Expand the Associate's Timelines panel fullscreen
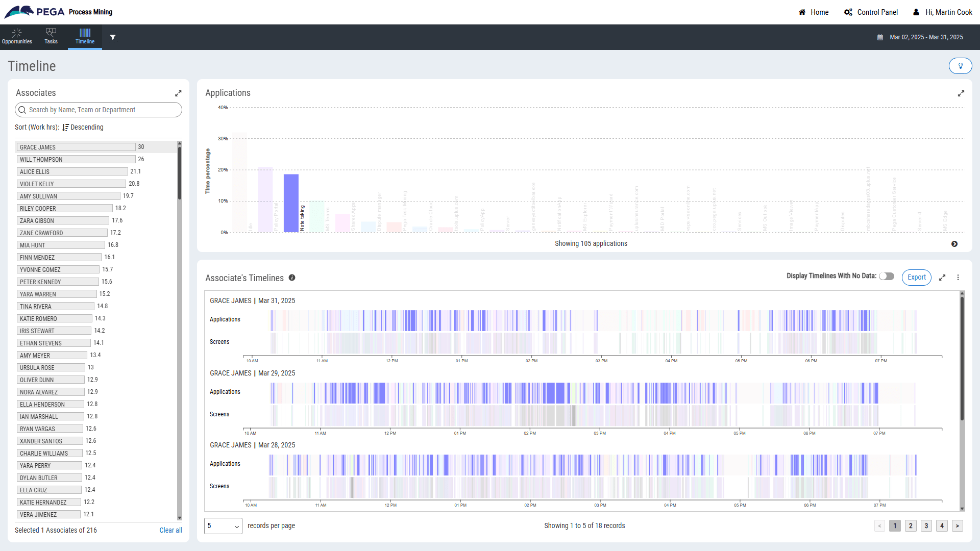This screenshot has width=980, height=551. (942, 278)
